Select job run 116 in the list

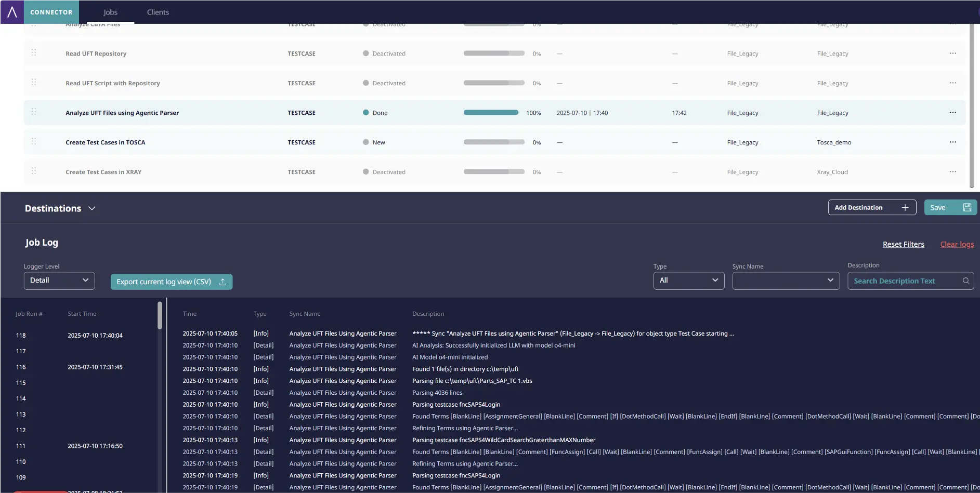tap(21, 367)
